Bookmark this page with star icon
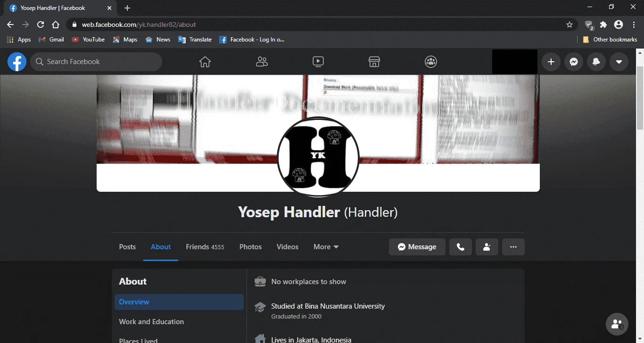644x343 pixels. [x=570, y=24]
